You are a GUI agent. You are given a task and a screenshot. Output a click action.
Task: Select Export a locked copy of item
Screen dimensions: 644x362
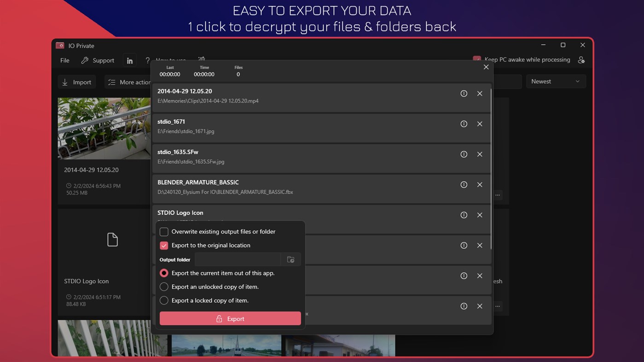(x=164, y=300)
